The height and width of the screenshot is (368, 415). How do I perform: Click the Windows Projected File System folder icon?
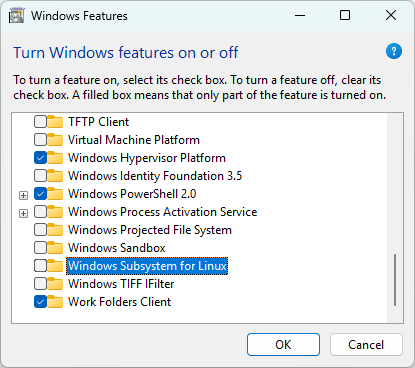55,230
